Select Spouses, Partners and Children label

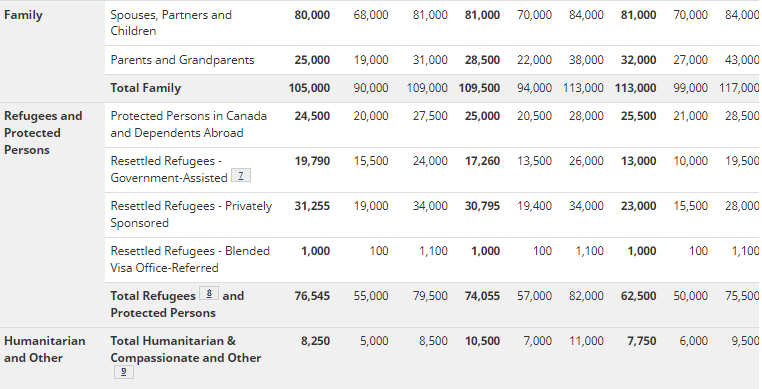point(171,23)
